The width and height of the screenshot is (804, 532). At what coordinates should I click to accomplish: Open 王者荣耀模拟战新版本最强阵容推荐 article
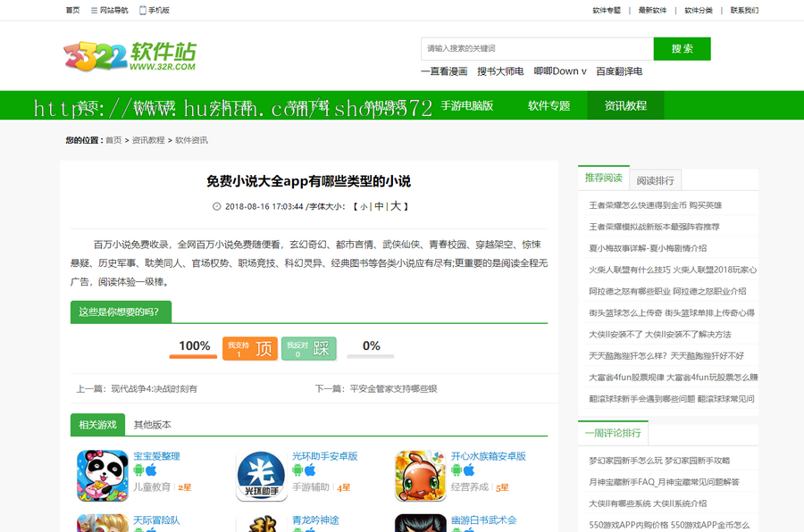click(654, 227)
